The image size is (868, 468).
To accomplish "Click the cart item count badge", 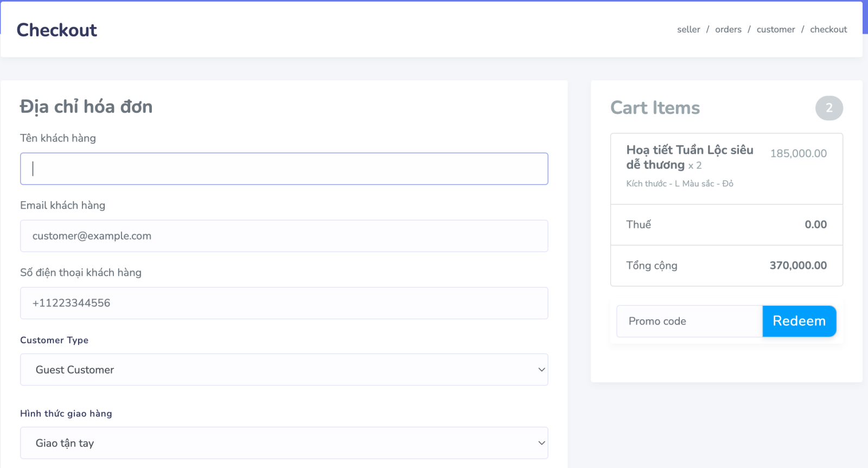I will pyautogui.click(x=828, y=108).
